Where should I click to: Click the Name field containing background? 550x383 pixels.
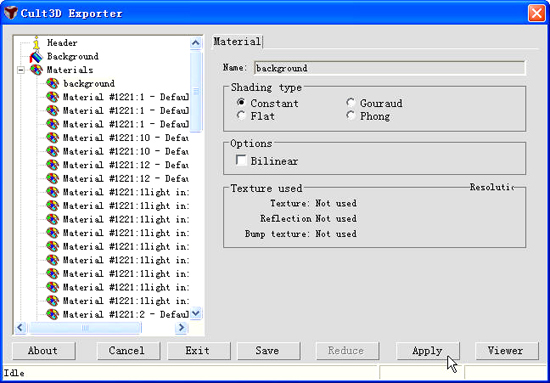pyautogui.click(x=389, y=68)
